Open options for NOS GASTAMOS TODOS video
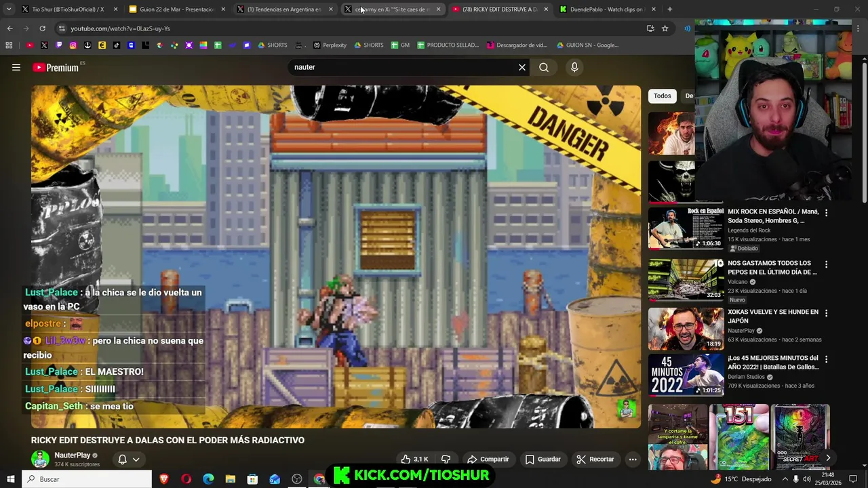Viewport: 868px width, 488px height. pos(826,264)
